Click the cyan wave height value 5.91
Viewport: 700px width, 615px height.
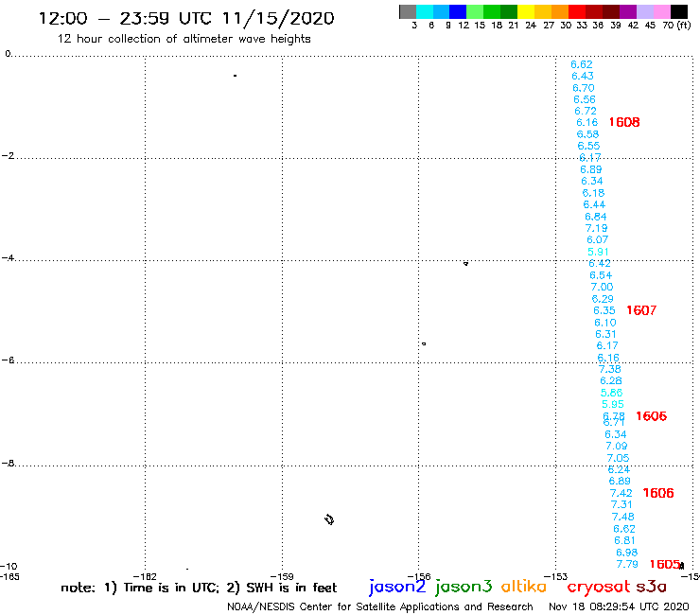click(598, 252)
